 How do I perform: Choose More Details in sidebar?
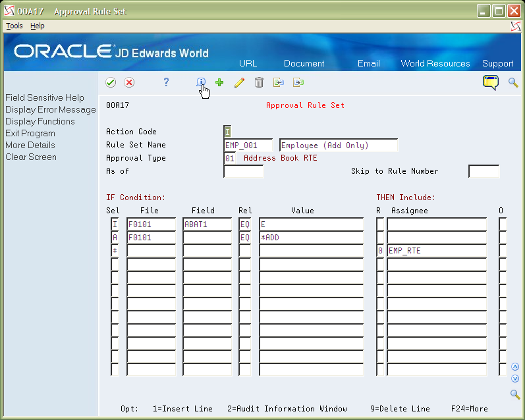30,145
